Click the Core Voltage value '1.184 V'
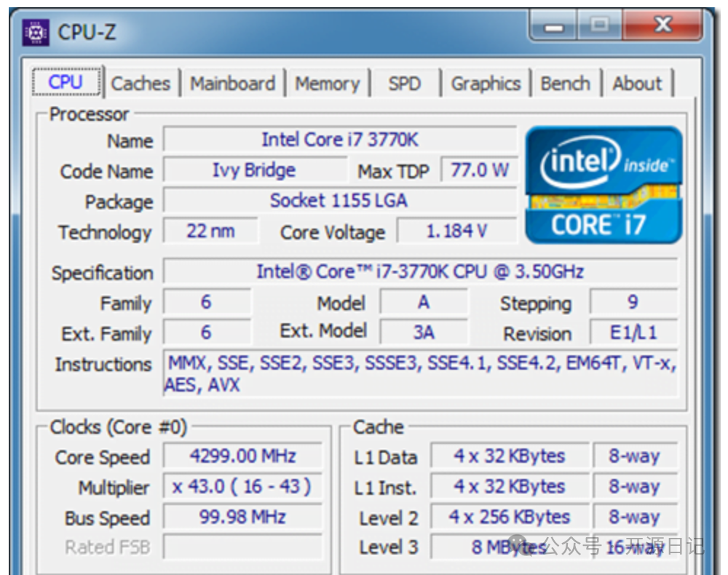The image size is (728, 575). point(457,231)
